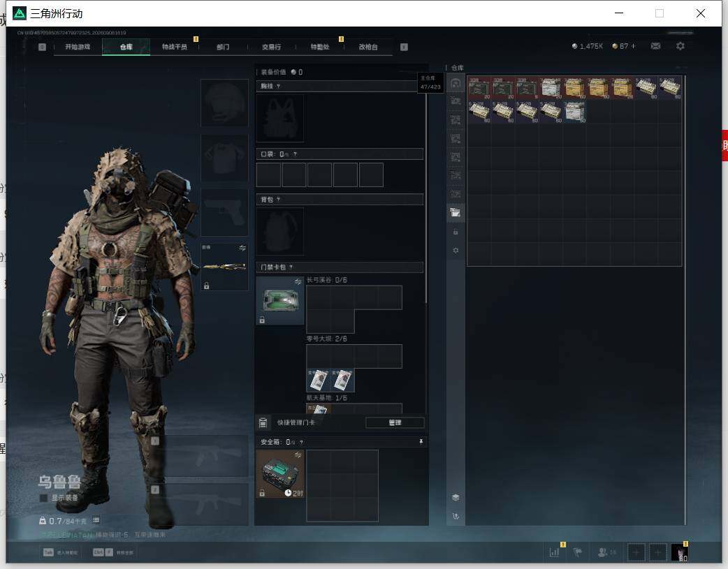Image resolution: width=728 pixels, height=569 pixels.
Task: Click the Ctrl F 整理全部 hint button
Action: pos(113,552)
